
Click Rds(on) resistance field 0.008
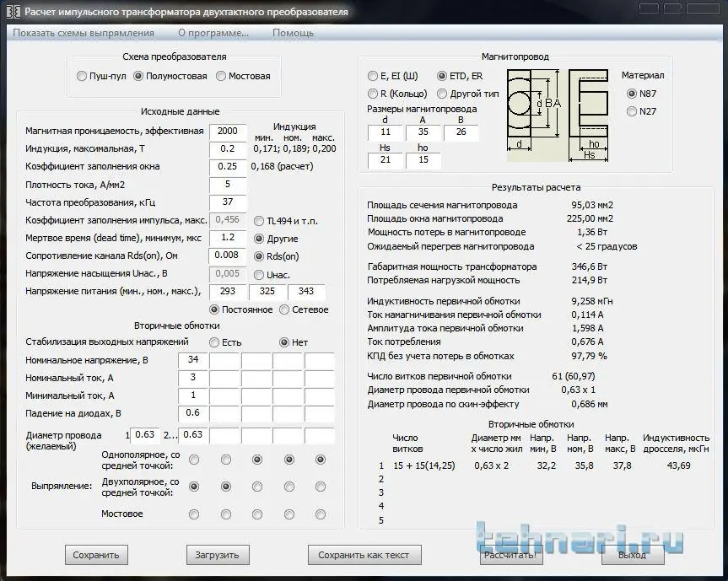click(x=228, y=256)
